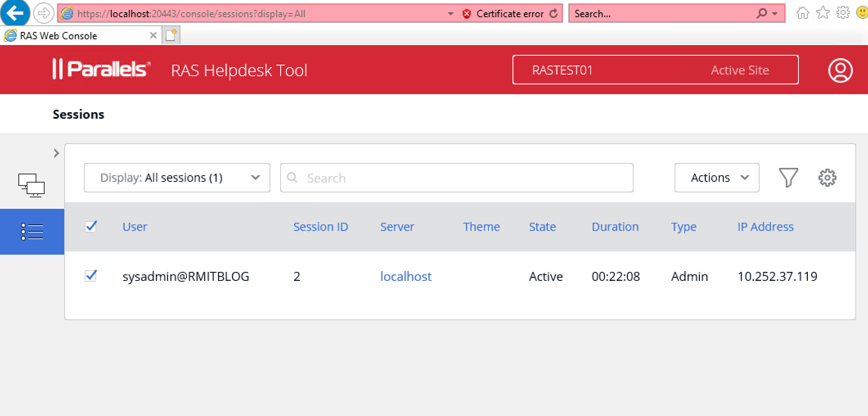868x416 pixels.
Task: Refresh the page with reload icon
Action: (x=553, y=14)
